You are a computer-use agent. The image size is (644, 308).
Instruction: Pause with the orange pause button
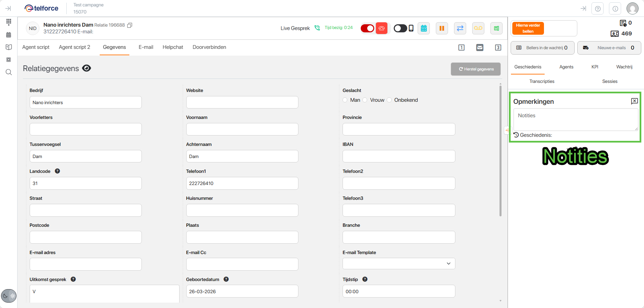442,28
